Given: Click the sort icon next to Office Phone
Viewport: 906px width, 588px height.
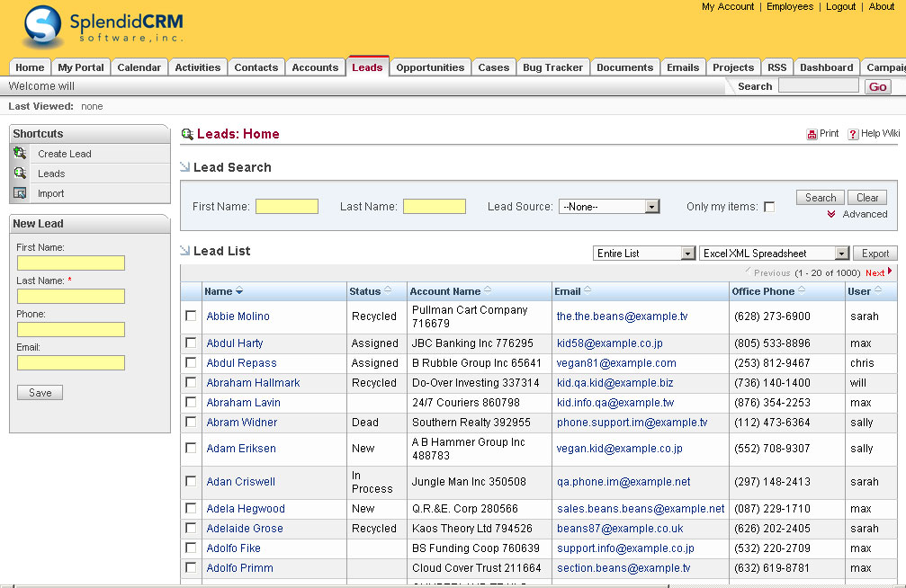Looking at the screenshot, I should (801, 290).
